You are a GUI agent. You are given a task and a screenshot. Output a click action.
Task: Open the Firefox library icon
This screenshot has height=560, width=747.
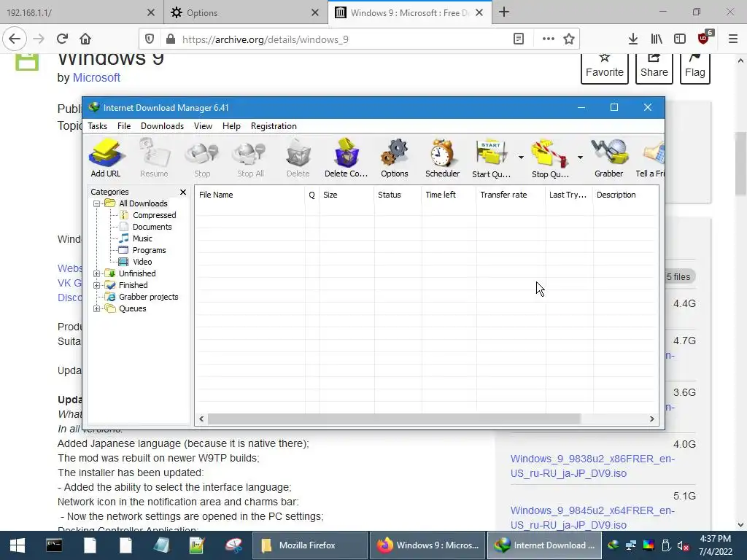tap(657, 39)
